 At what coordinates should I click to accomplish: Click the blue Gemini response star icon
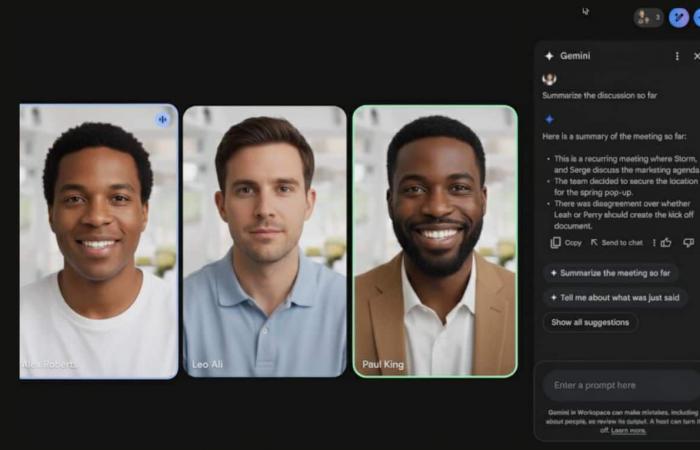click(x=549, y=119)
